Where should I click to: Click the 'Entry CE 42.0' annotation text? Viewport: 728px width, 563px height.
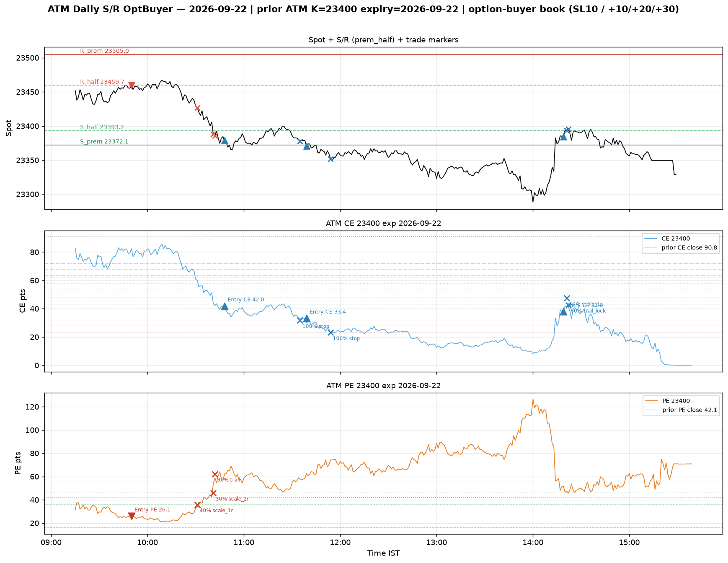tap(246, 300)
